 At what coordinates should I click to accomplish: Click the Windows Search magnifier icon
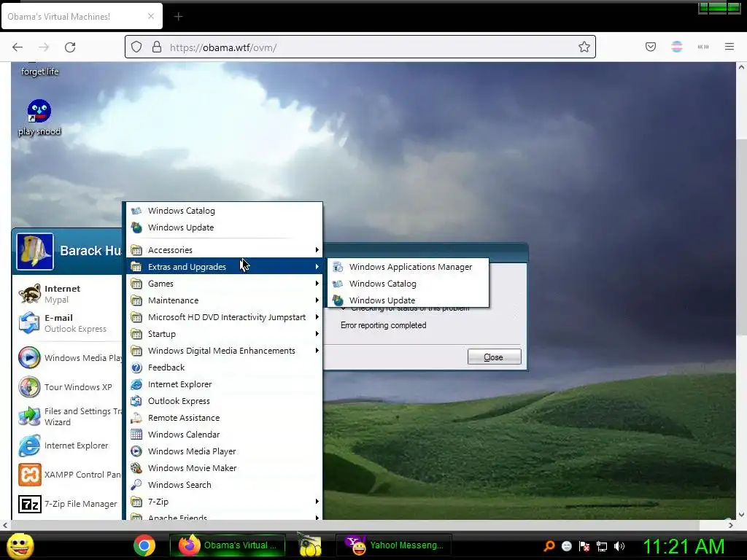point(136,485)
